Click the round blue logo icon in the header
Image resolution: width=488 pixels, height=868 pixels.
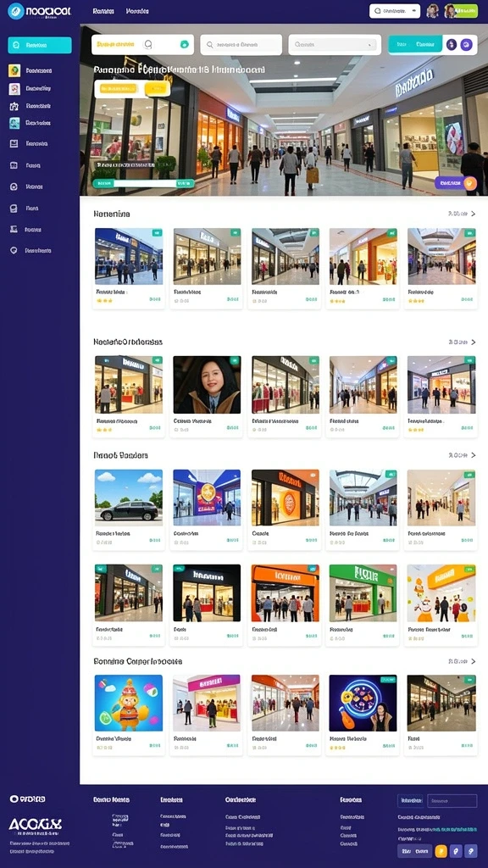[x=15, y=11]
